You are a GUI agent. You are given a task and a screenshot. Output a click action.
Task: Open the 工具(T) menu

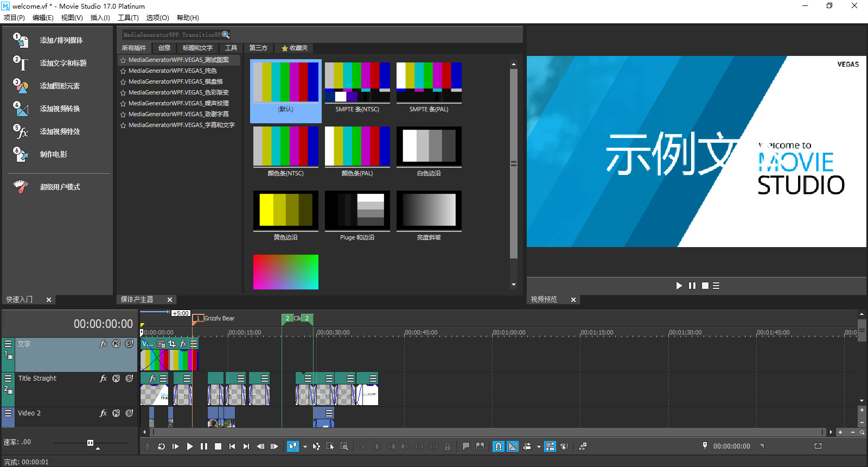(x=128, y=18)
